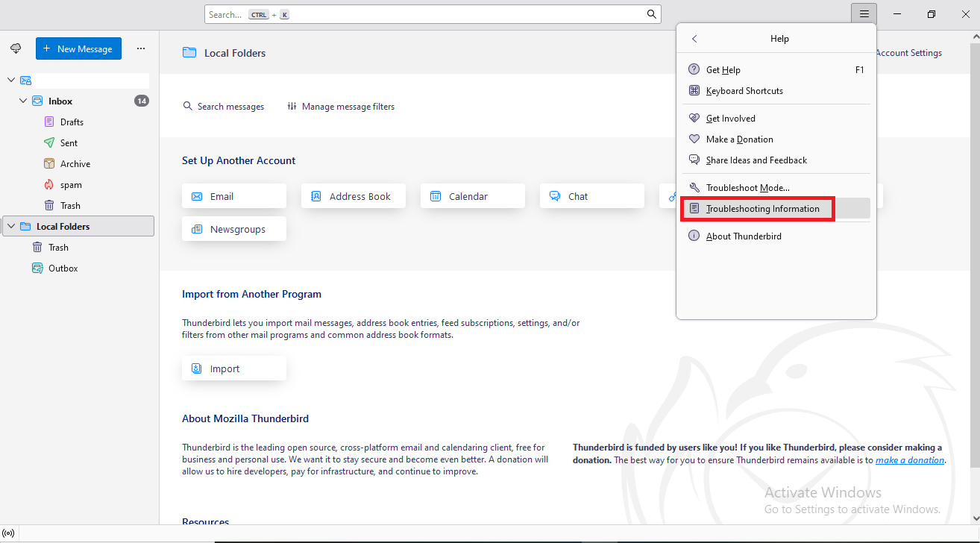The height and width of the screenshot is (543, 980).
Task: Select Get Help menu entry
Action: (776, 70)
